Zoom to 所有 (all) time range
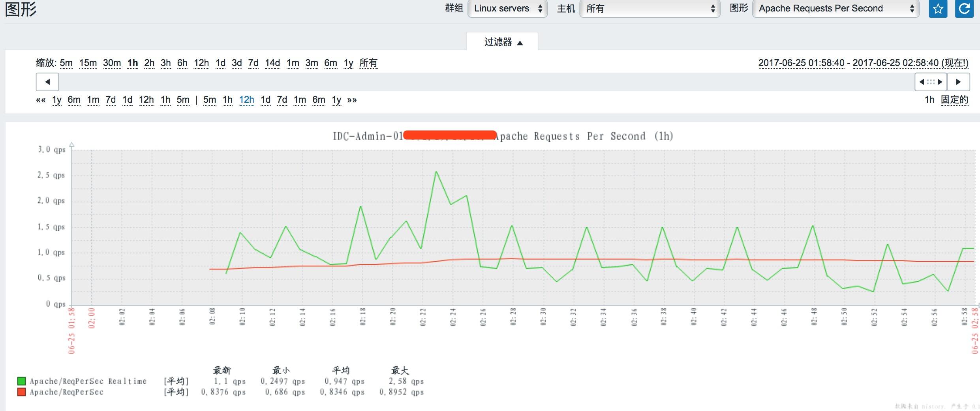The height and width of the screenshot is (411, 980). [x=368, y=63]
